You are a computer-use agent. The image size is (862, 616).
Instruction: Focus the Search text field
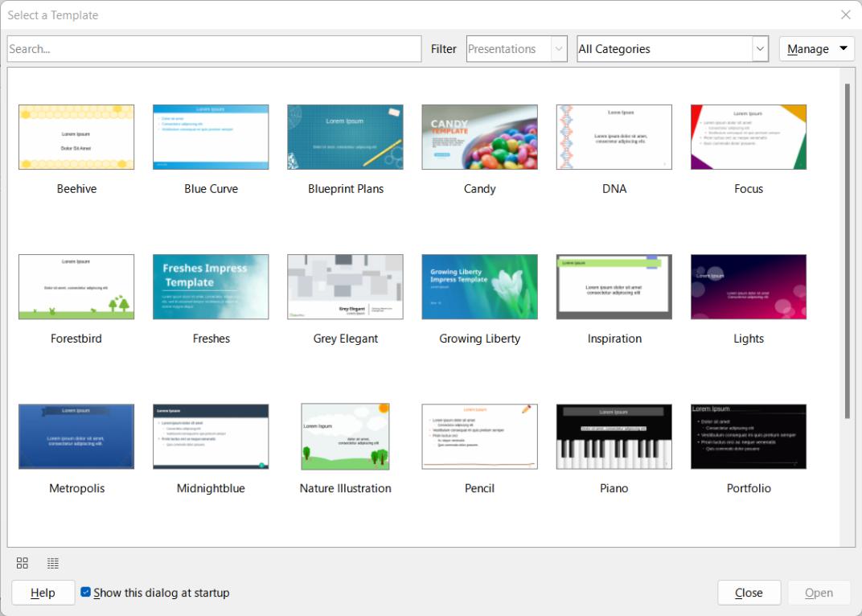coord(215,49)
